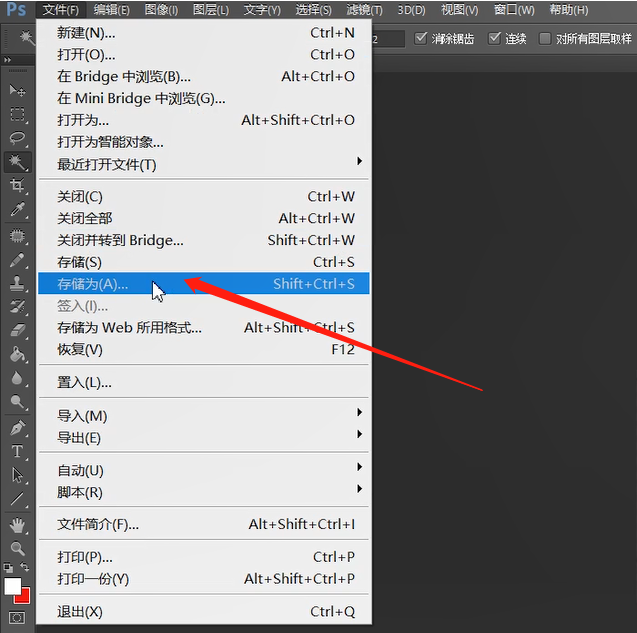This screenshot has height=633, width=637.
Task: Enable 对所有图层取样 checkbox
Action: pyautogui.click(x=544, y=39)
